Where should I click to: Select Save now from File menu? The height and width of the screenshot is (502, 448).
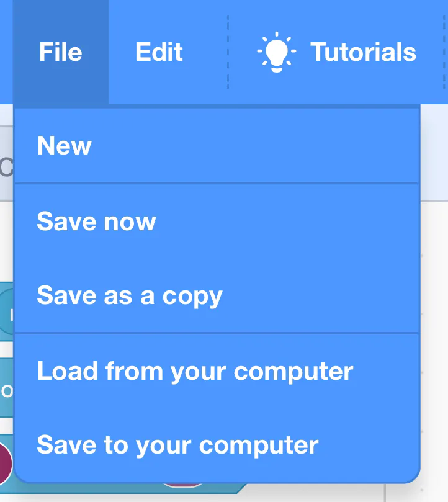[x=96, y=222]
